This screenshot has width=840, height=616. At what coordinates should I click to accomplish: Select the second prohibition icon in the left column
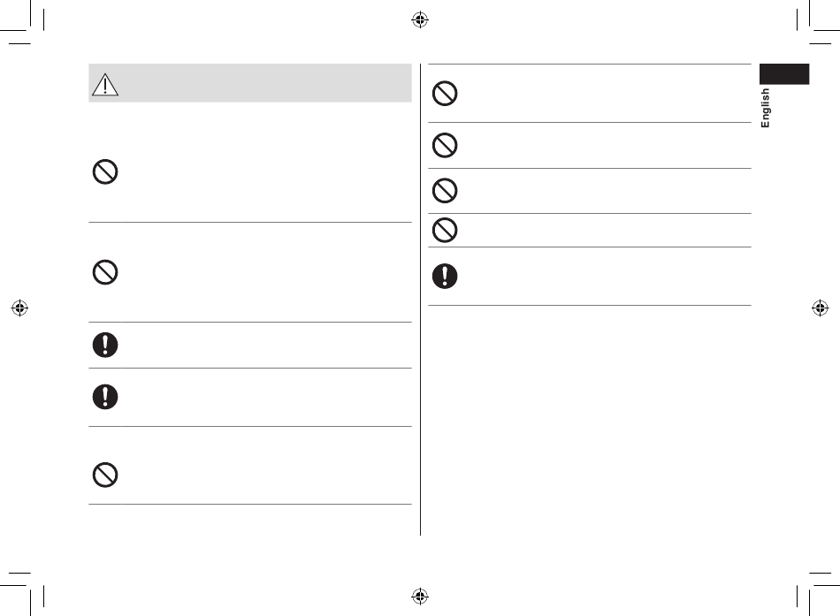pos(105,272)
